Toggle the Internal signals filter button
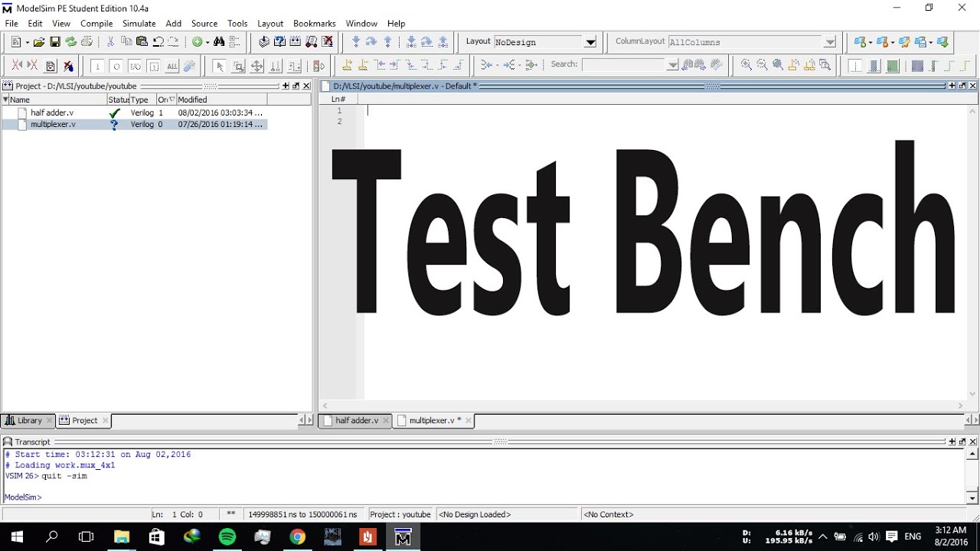This screenshot has width=980, height=551. point(153,66)
